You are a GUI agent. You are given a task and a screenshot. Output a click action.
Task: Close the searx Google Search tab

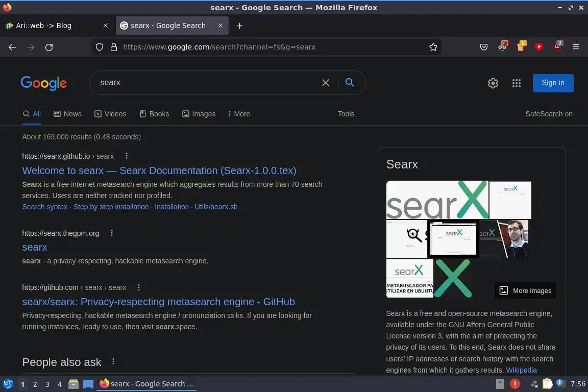[x=220, y=26]
